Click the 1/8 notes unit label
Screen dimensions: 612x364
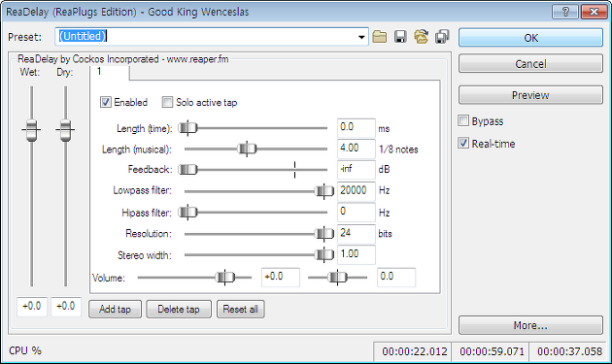point(398,149)
